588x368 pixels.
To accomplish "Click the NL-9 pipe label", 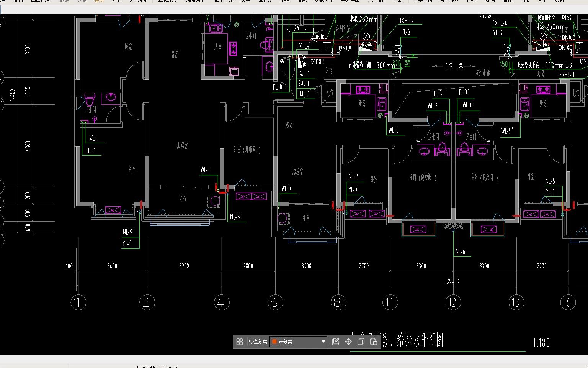I will pos(127,232).
